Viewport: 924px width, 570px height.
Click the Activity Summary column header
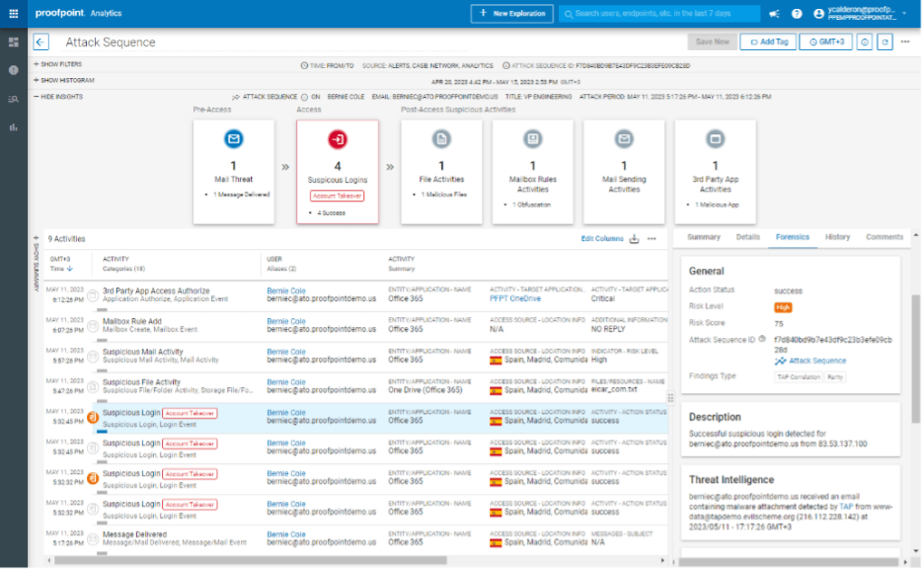click(401, 264)
